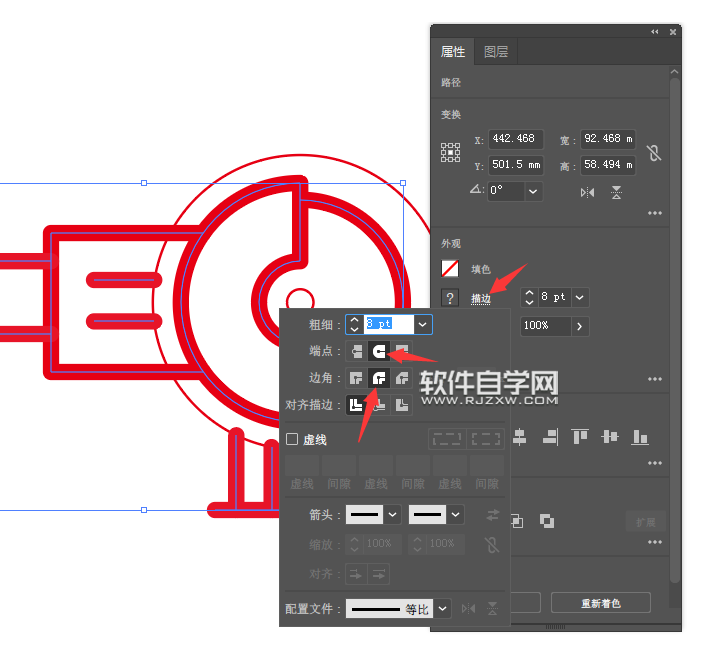The width and height of the screenshot is (701, 658).
Task: Open the rotation angle dropdown
Action: [532, 192]
